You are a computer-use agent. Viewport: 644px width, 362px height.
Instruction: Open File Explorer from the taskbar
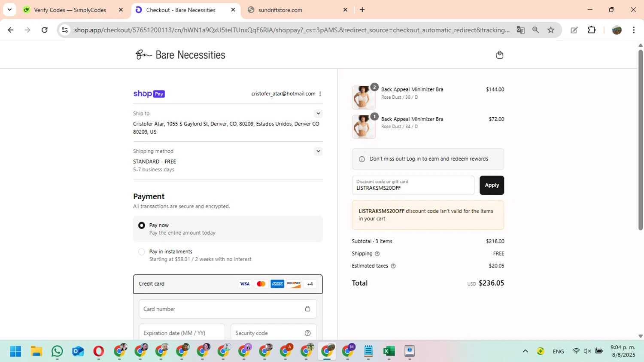tap(36, 351)
